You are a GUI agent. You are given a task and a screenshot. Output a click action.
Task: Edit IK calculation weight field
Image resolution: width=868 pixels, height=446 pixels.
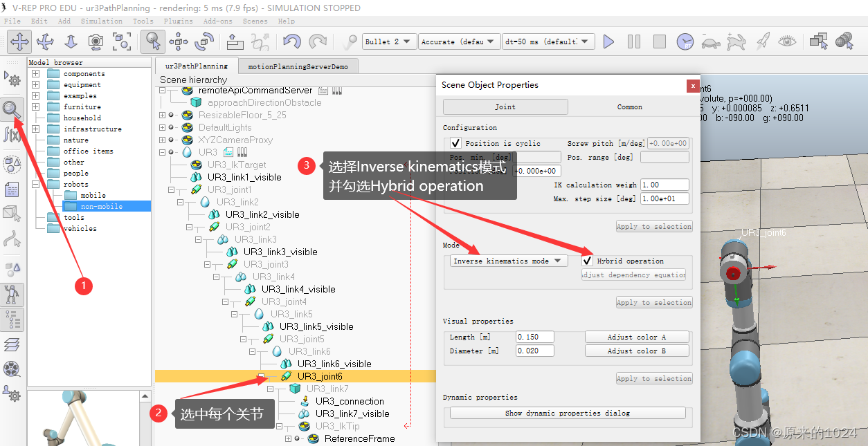(664, 185)
